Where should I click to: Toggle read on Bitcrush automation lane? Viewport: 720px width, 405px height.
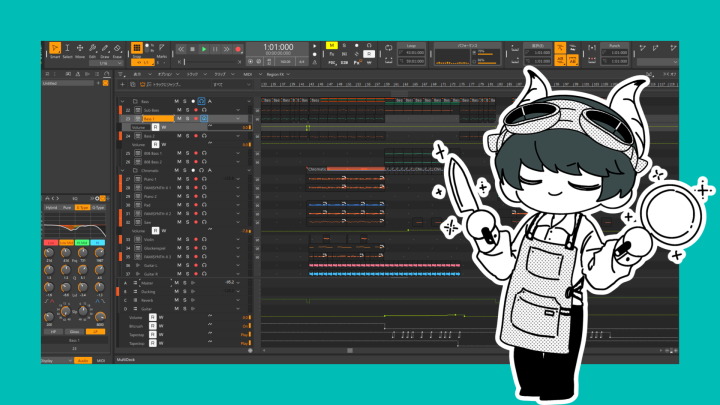[x=152, y=326]
